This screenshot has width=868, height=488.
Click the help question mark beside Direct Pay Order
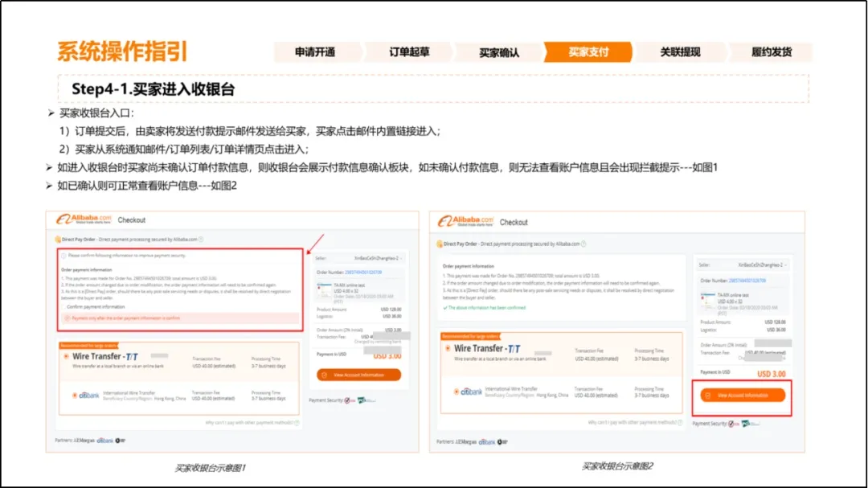pos(203,238)
